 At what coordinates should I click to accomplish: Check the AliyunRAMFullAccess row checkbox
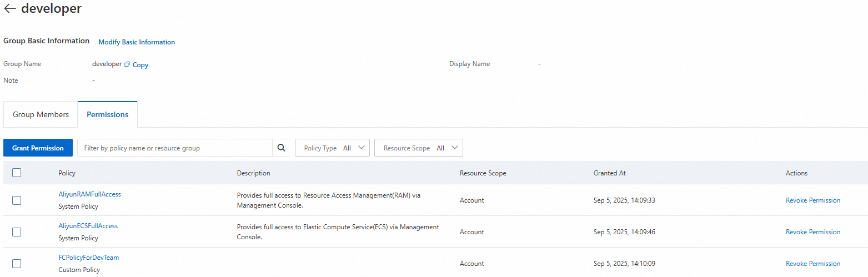point(17,200)
